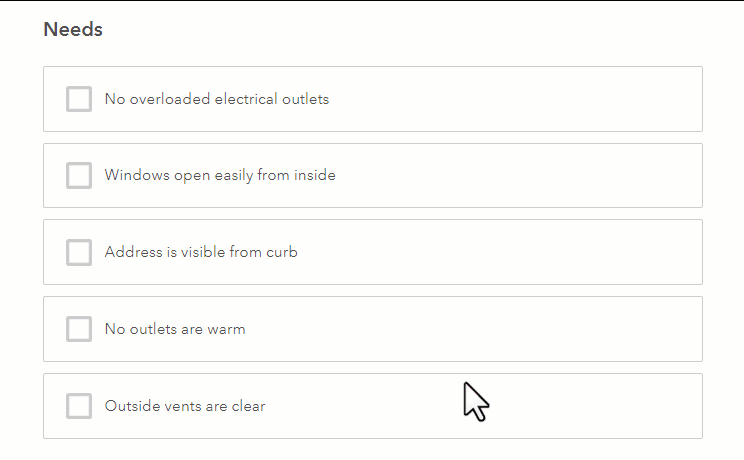Viewport: 744px width, 460px height.
Task: Select the first item in the Needs list
Action: 79,99
